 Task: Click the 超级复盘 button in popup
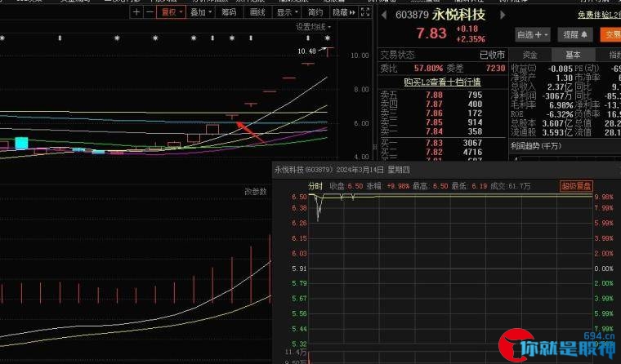[576, 185]
